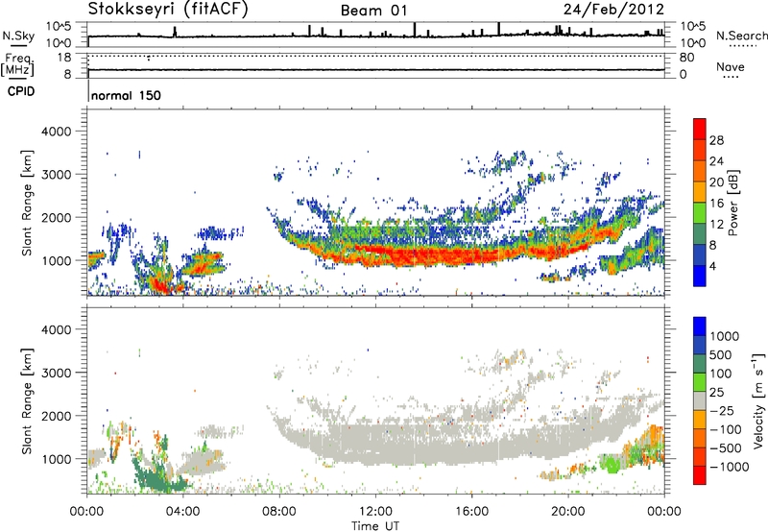This screenshot has height=532, width=768.
Task: Pick the yellow-orange 16–20 dB Power swatch
Action: click(x=700, y=192)
